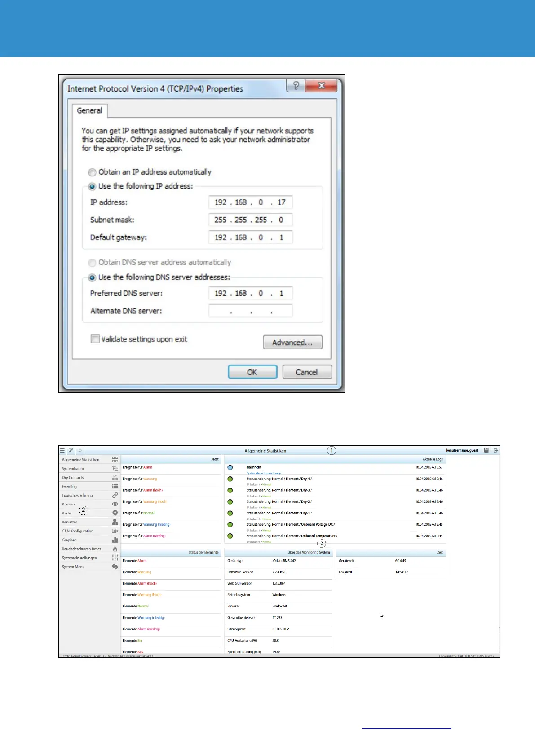
Task: Click the IP address field showing 192.168.0.17
Action: point(251,202)
